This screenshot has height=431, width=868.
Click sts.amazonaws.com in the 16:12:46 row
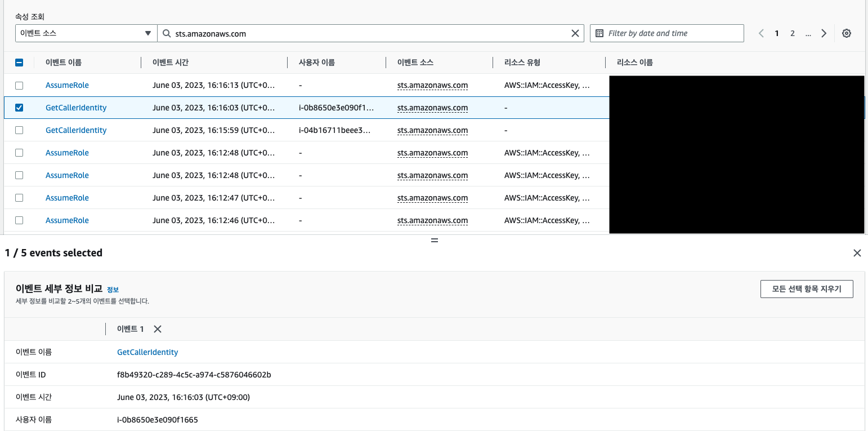point(432,220)
